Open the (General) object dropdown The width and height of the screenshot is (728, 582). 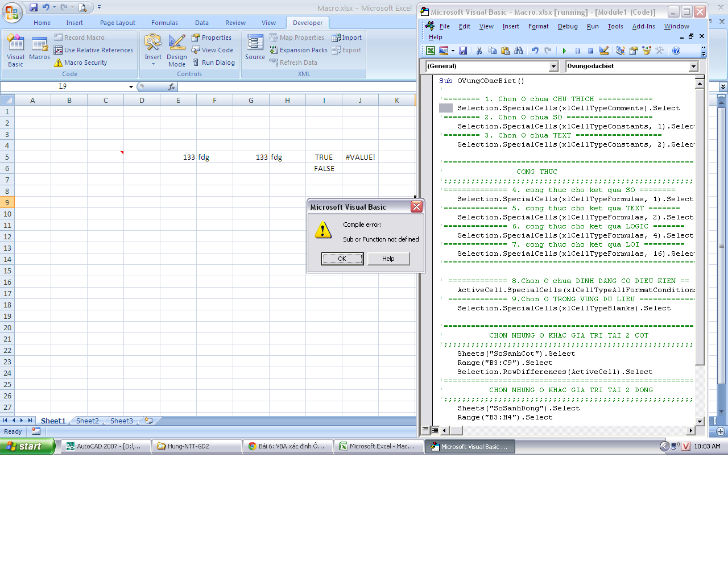tap(553, 66)
